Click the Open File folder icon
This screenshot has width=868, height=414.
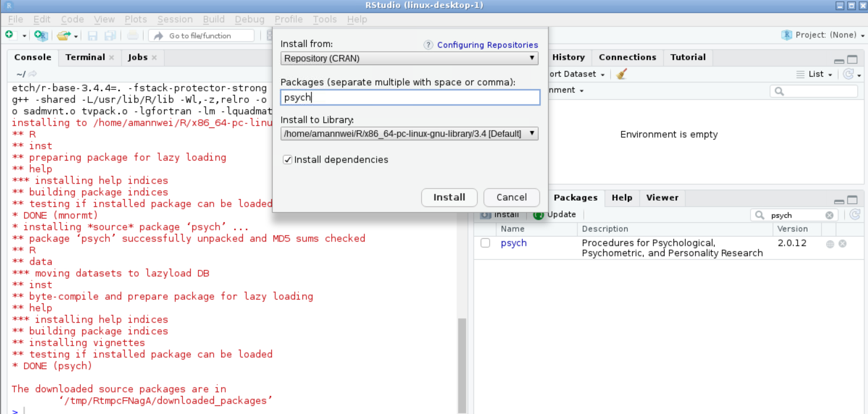click(x=63, y=35)
